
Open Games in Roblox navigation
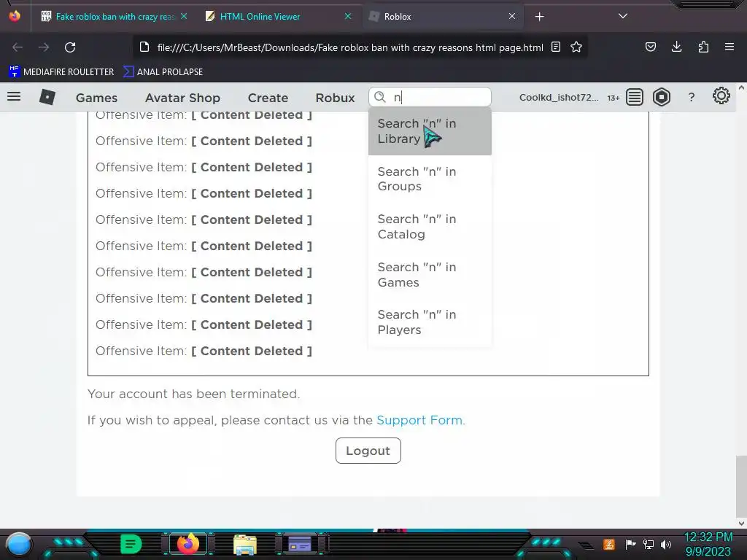click(x=96, y=98)
